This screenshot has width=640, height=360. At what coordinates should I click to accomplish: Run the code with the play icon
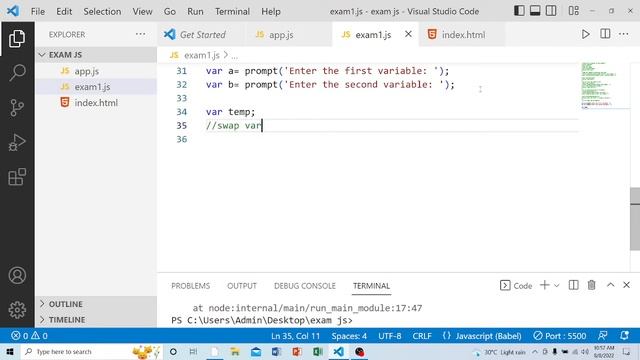585,34
